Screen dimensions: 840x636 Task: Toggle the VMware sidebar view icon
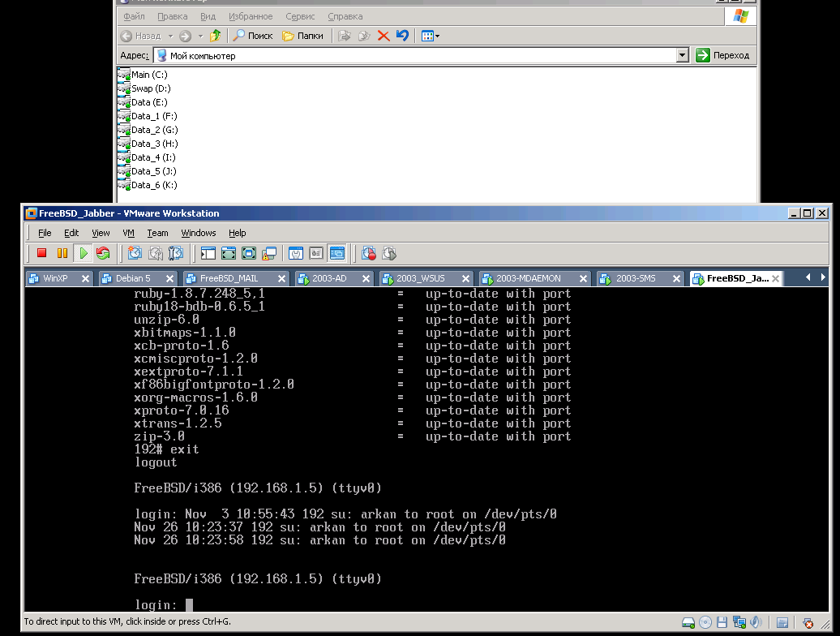(x=208, y=253)
